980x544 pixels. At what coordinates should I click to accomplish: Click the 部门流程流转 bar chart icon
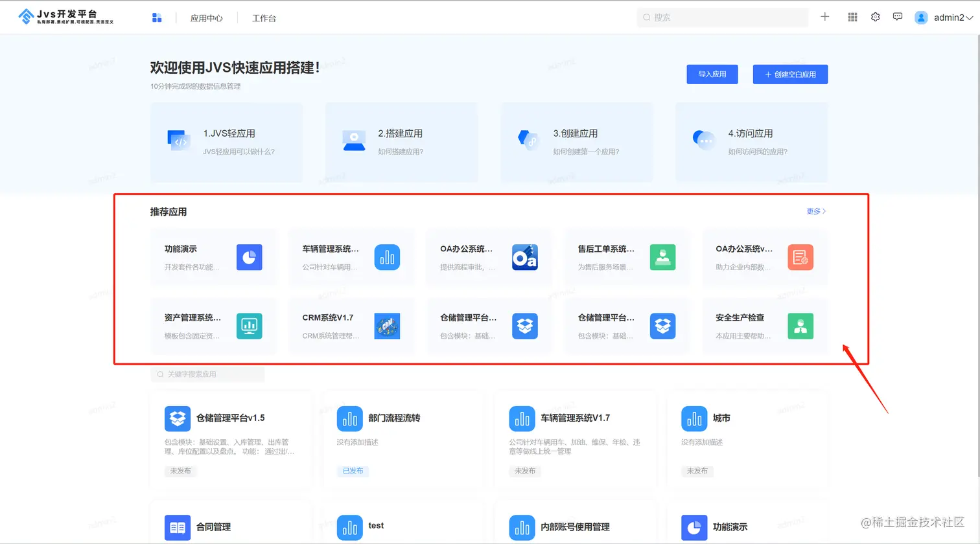350,419
